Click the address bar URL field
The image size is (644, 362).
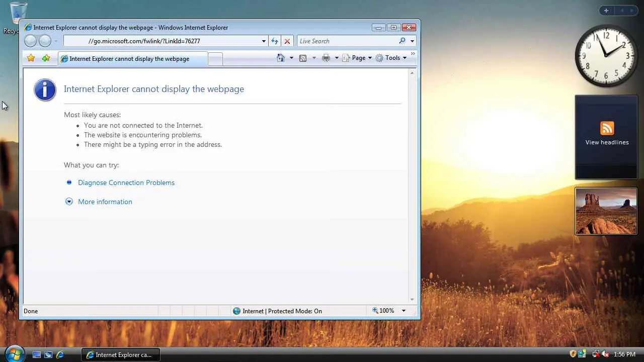point(162,41)
